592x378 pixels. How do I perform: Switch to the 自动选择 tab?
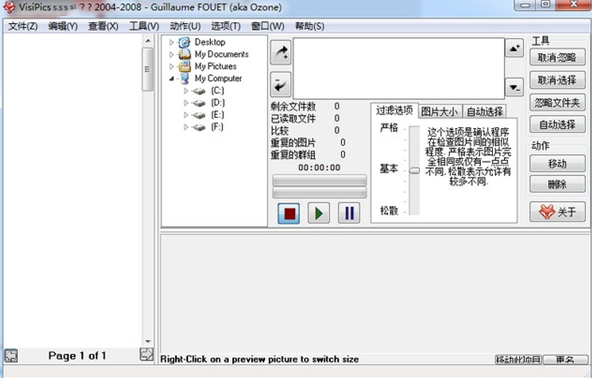coord(485,111)
